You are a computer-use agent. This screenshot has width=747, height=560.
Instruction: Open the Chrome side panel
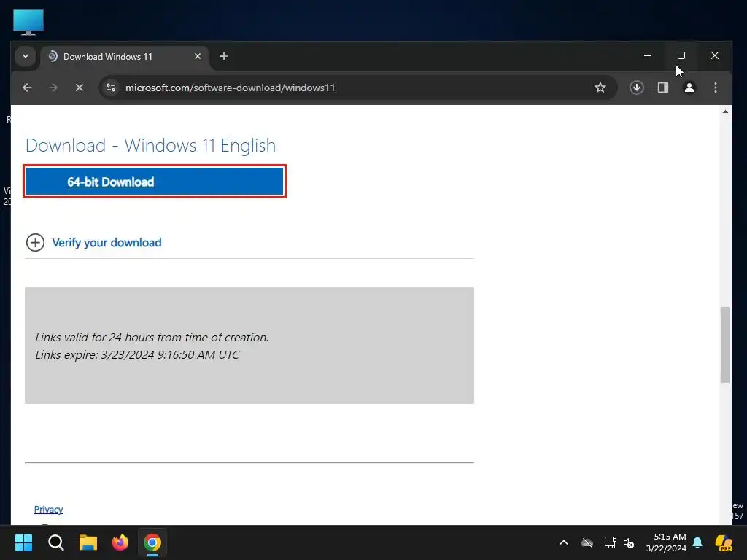coord(662,87)
